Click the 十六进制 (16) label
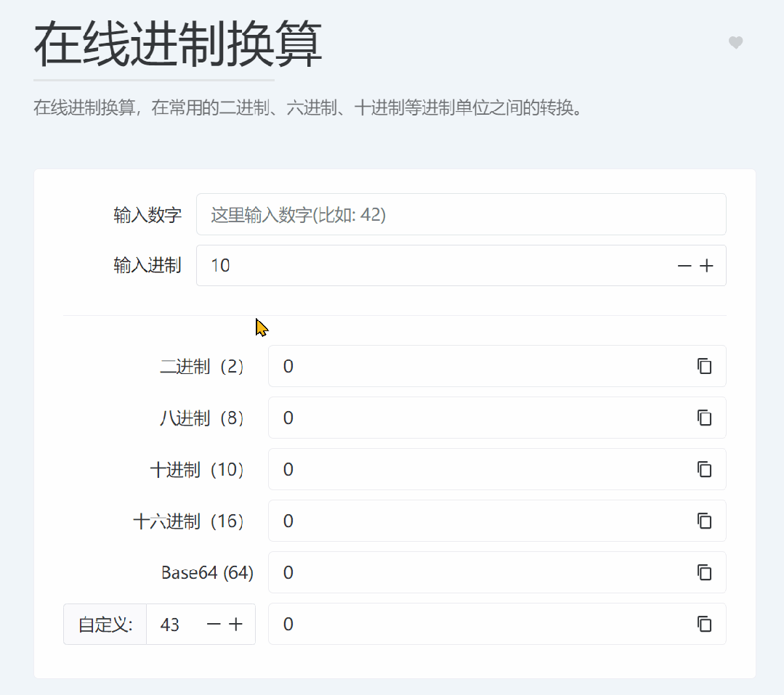Viewport: 784px width, 695px height. pos(188,521)
